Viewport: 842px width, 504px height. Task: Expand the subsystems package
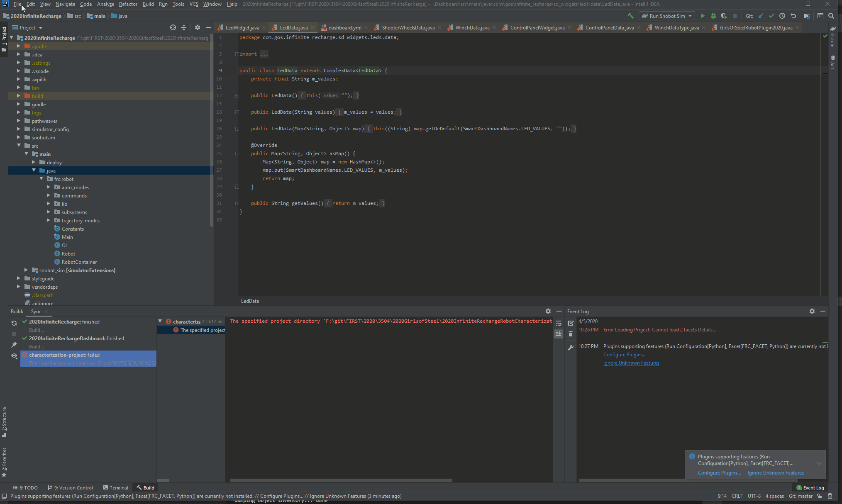coord(49,212)
